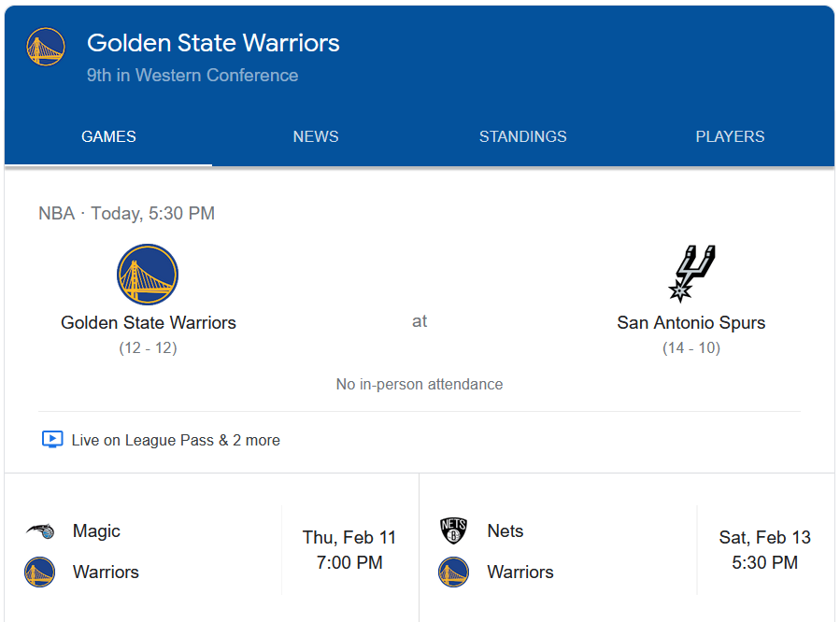
Task: Click Warriors logo in Nets matchup card
Action: [453, 572]
